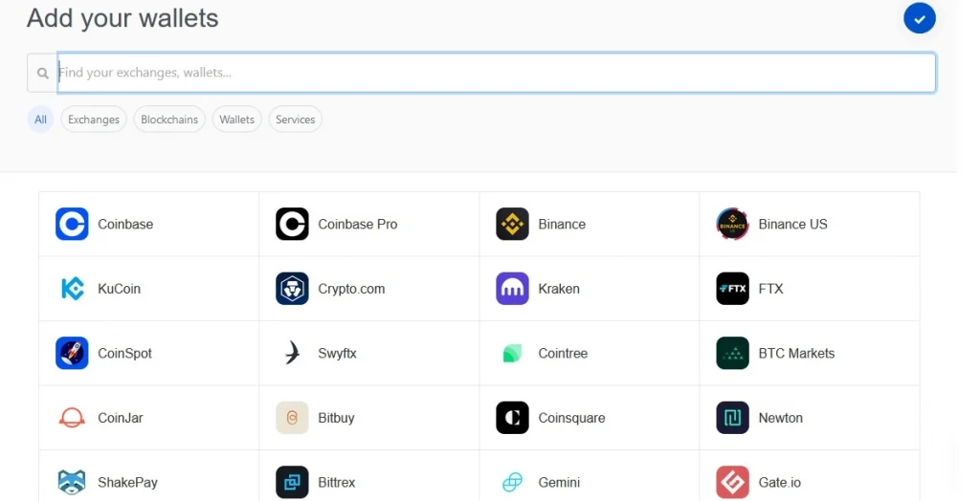This screenshot has height=501, width=980.
Task: Click the Kraken purple logo icon
Action: point(512,289)
